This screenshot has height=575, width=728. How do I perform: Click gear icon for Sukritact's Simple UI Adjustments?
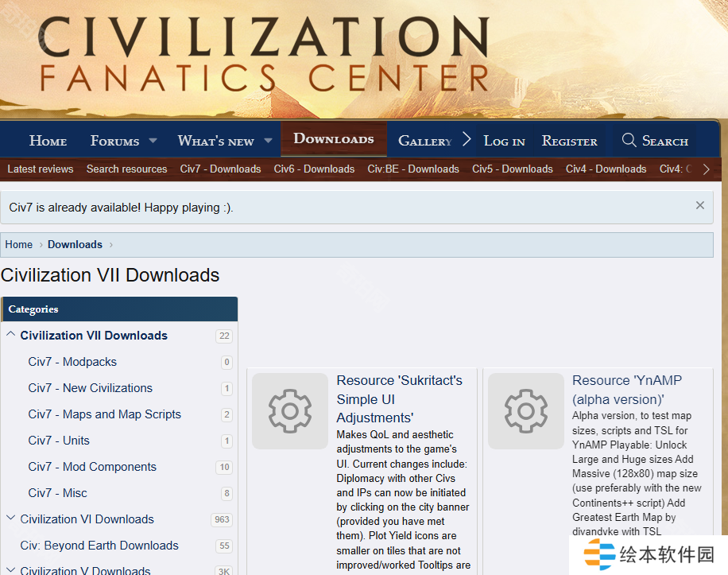coord(290,411)
